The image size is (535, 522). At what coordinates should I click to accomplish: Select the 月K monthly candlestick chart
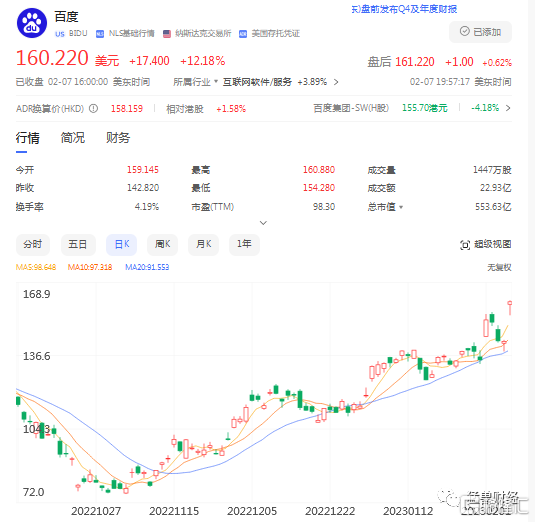pyautogui.click(x=203, y=245)
